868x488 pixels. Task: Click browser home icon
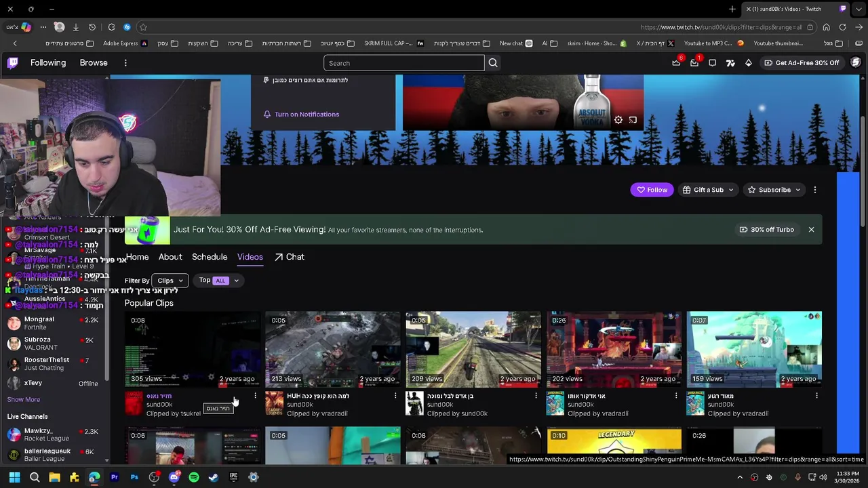[826, 27]
